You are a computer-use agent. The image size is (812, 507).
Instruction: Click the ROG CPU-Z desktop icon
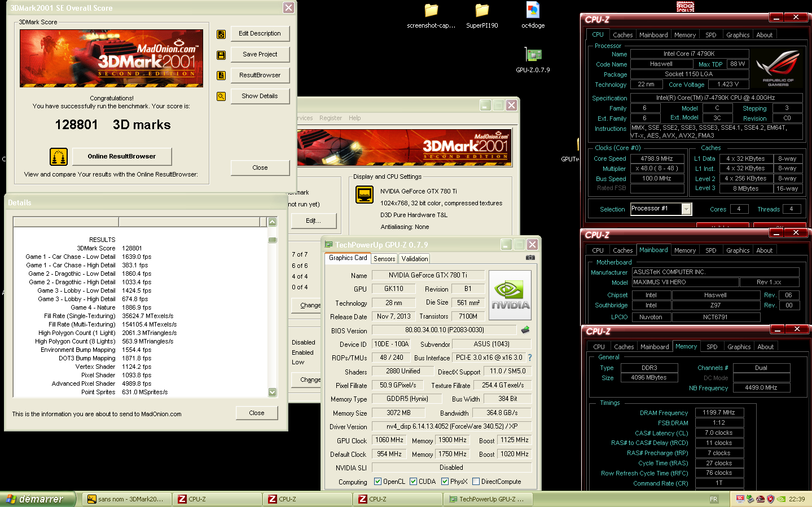[x=686, y=6]
